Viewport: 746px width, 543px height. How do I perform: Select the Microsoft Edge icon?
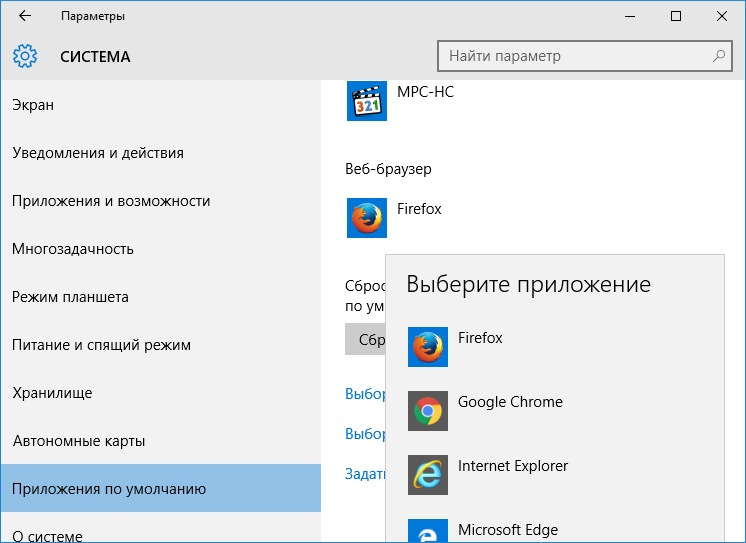click(428, 531)
